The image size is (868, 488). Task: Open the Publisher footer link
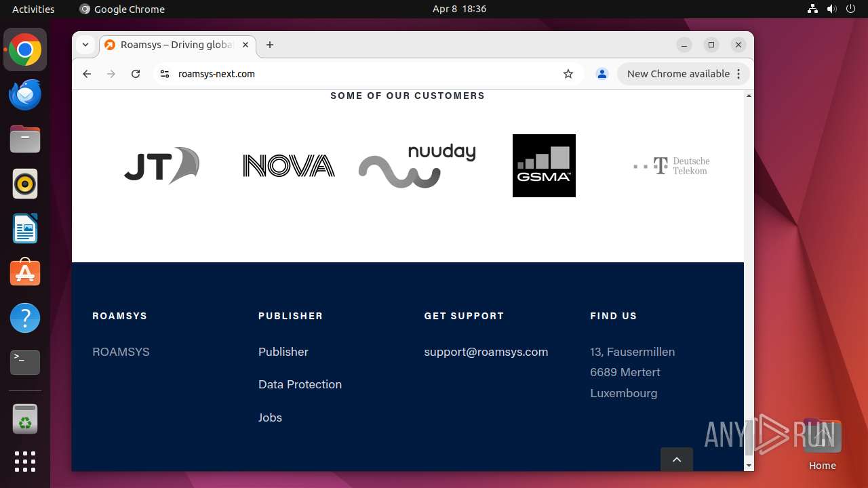[283, 352]
